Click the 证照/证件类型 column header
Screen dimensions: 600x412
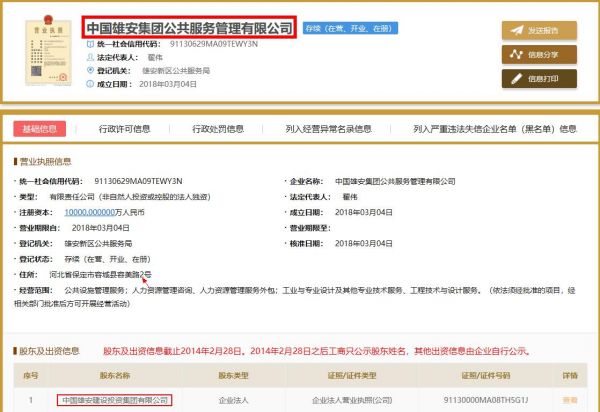pyautogui.click(x=352, y=376)
